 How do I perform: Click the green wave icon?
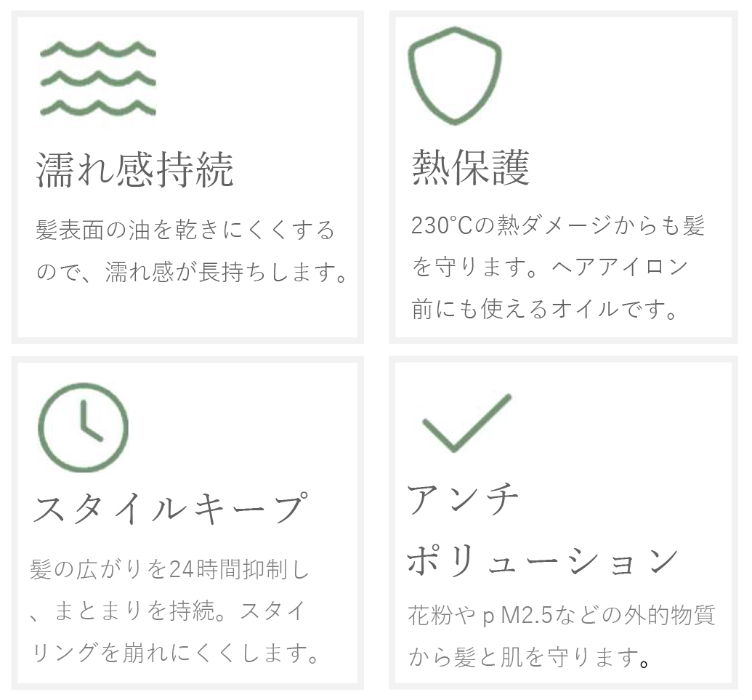point(98,79)
